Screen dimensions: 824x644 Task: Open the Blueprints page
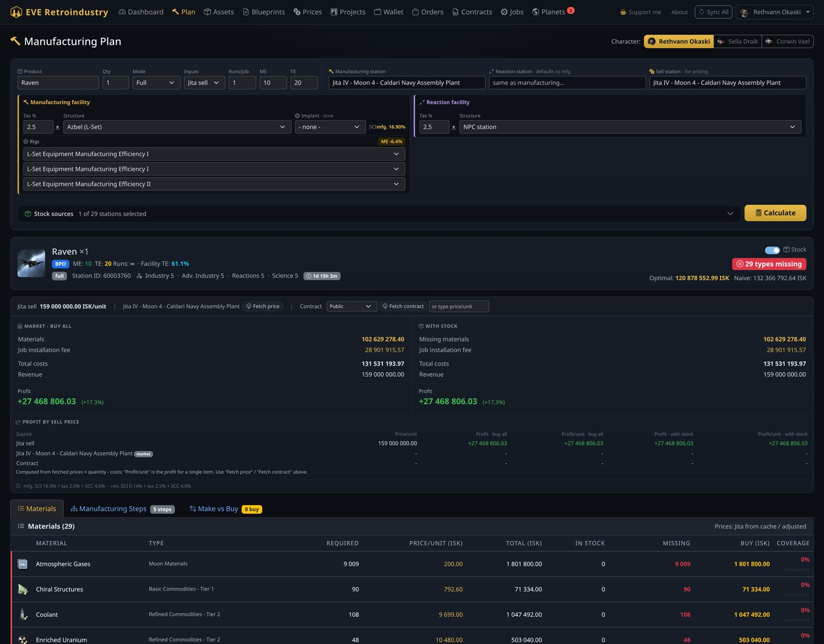click(x=264, y=12)
